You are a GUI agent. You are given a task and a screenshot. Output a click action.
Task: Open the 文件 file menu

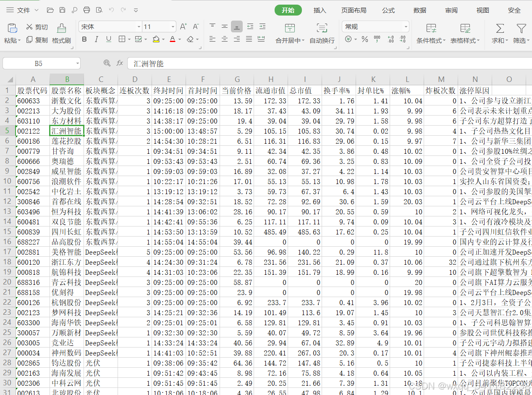23,10
